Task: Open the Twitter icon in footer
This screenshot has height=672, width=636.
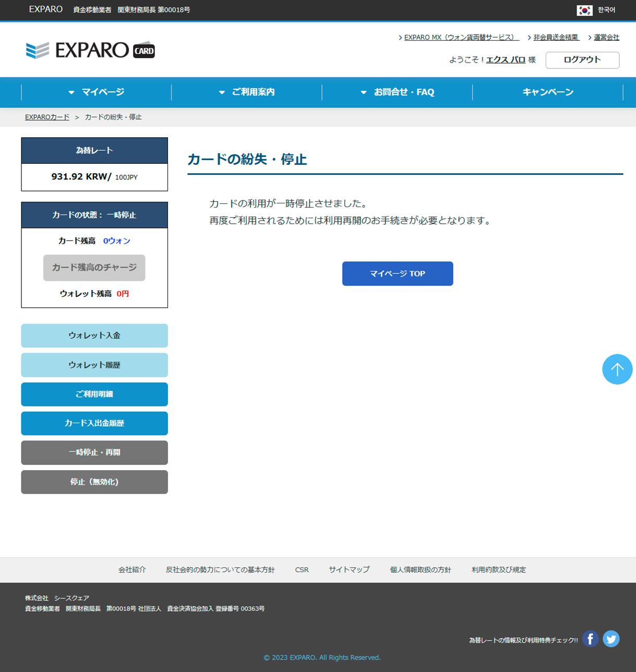Action: [x=611, y=639]
